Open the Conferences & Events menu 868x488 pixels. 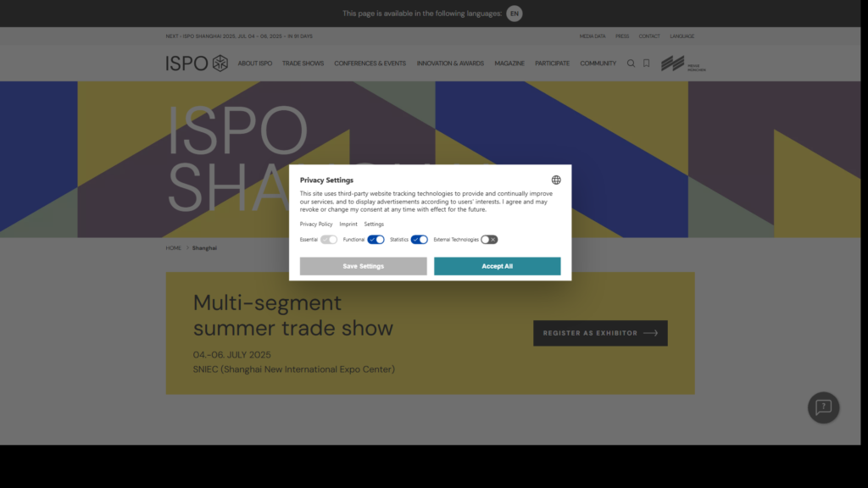point(370,64)
